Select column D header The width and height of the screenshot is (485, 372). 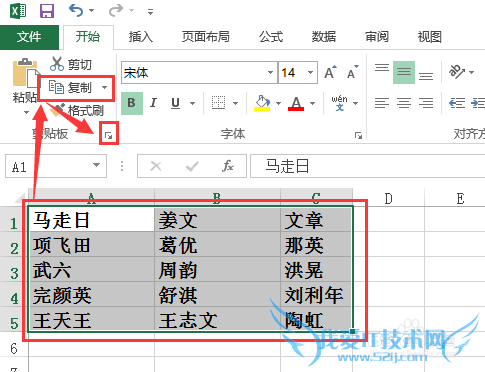388,198
